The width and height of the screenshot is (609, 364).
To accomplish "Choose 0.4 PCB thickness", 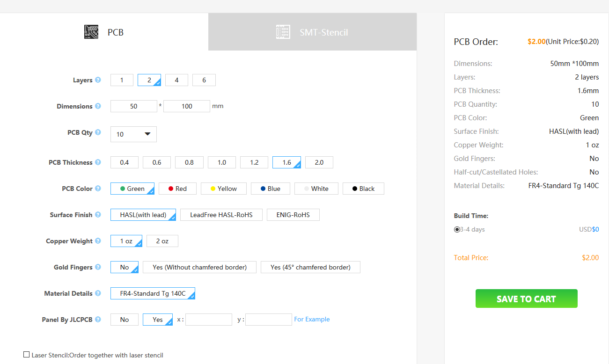I will [125, 162].
